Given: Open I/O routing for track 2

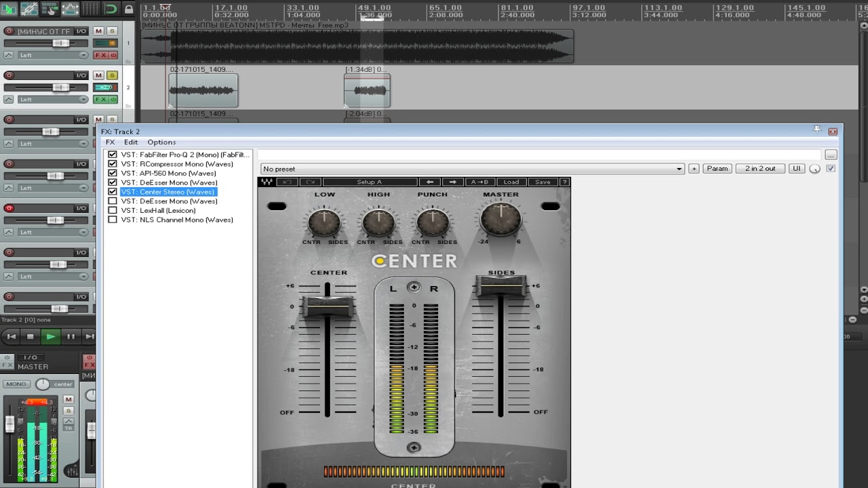Looking at the screenshot, I should click(81, 75).
